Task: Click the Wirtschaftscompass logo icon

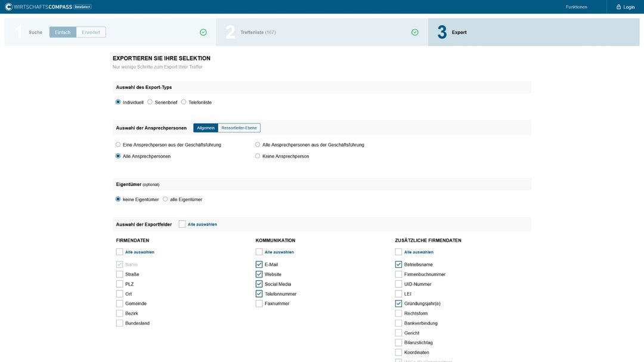Action: (x=8, y=7)
